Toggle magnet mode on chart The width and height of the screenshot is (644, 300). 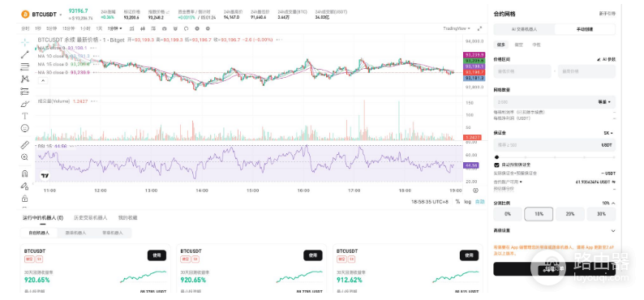point(25,174)
